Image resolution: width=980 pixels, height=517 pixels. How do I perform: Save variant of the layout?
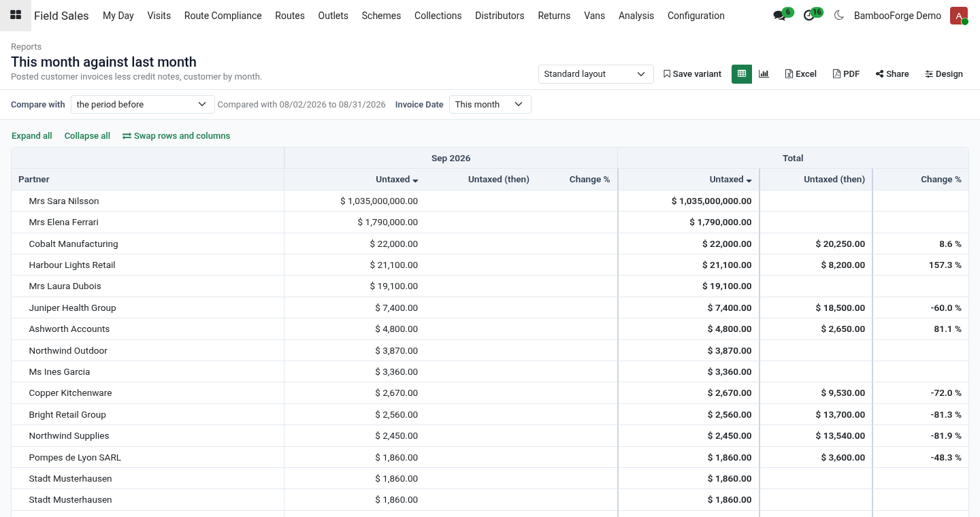pyautogui.click(x=692, y=74)
